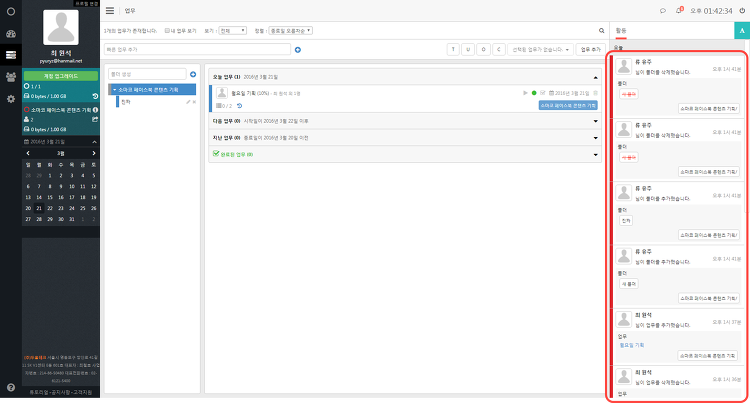Open the 정렬 sort order dropdown
The image size is (750, 403).
click(290, 31)
